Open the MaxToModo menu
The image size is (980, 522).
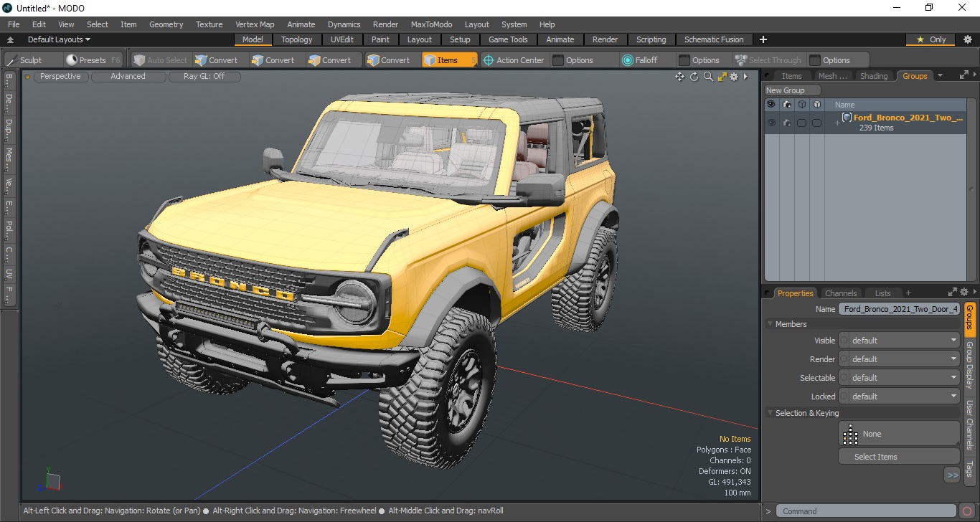(431, 24)
